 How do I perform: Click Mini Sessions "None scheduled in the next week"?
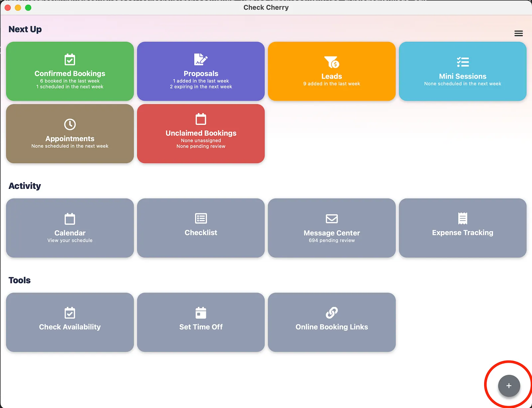pyautogui.click(x=463, y=84)
